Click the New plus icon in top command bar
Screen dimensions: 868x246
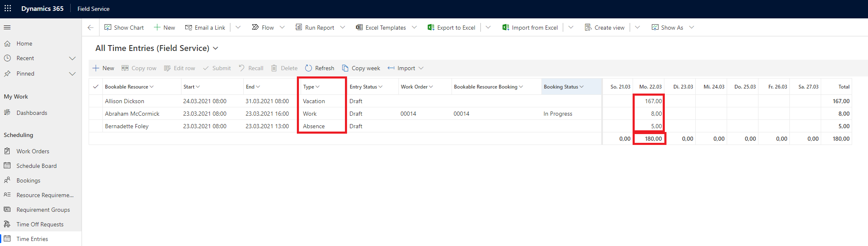coord(157,28)
